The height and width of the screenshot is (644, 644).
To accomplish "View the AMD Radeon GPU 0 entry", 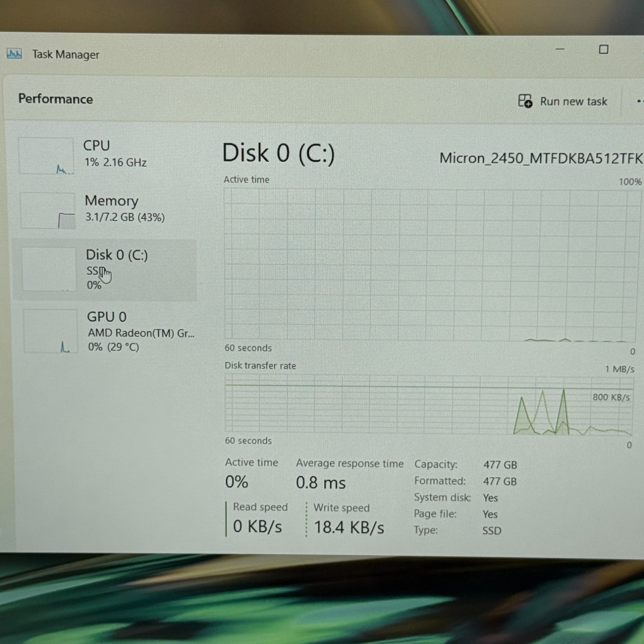I will pos(140,331).
